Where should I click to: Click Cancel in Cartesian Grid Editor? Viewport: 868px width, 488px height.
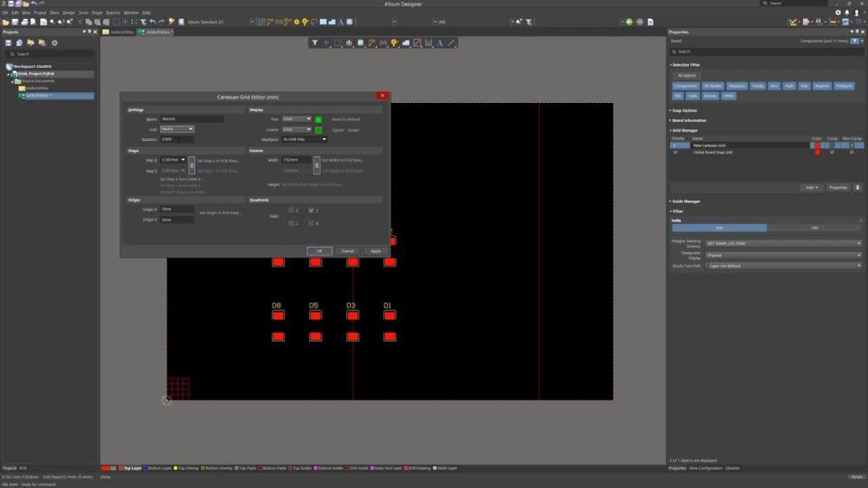[x=347, y=251]
